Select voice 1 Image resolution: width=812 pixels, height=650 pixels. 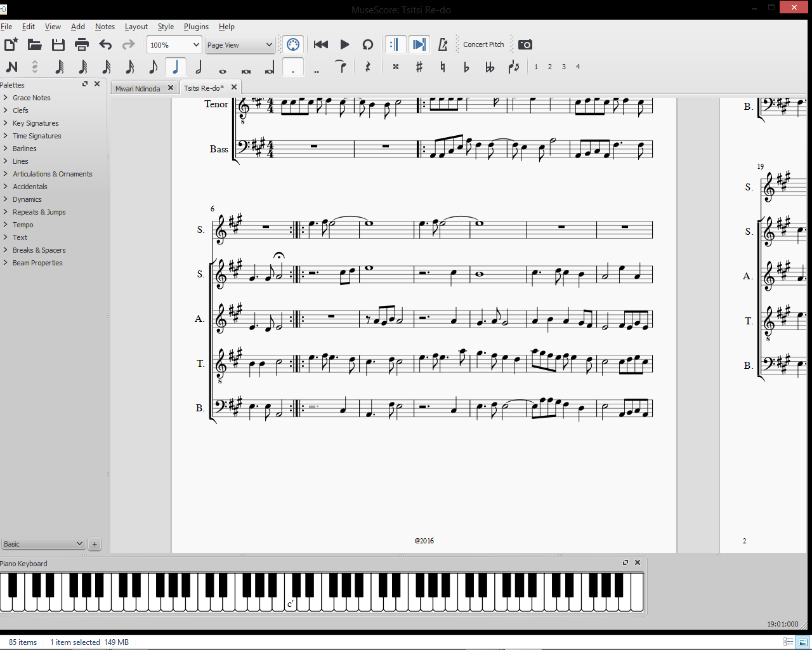[536, 67]
